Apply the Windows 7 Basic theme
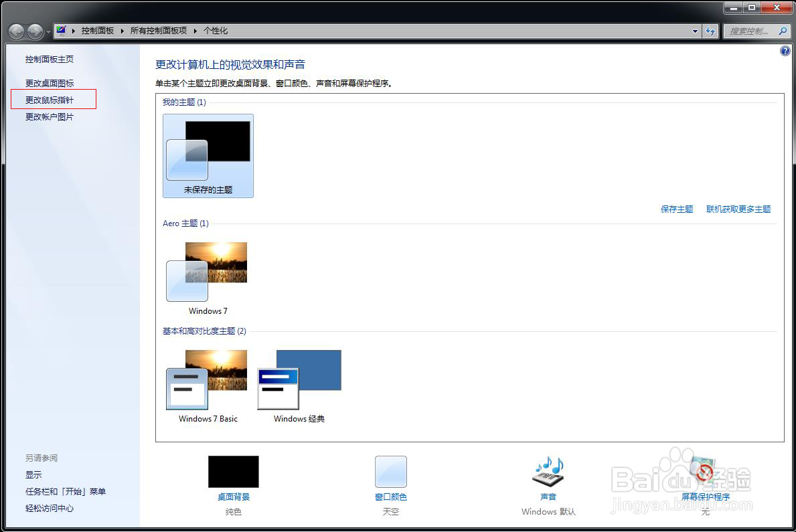Screen dimensions: 796x532 [208, 386]
